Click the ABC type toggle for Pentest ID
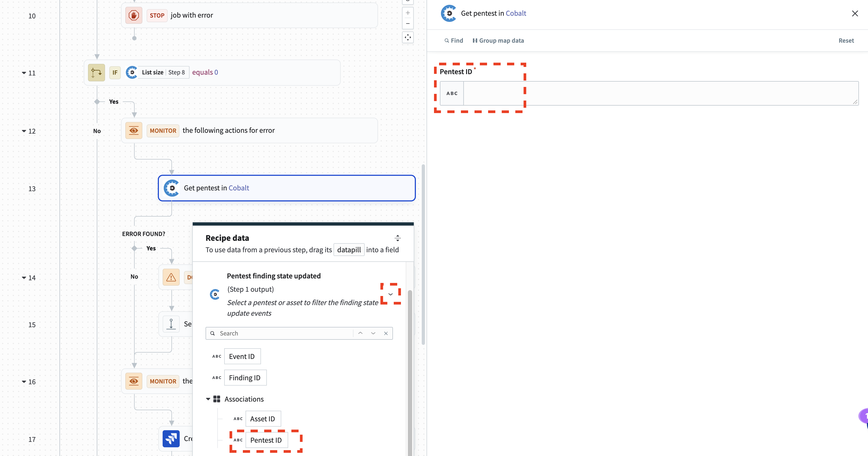 tap(452, 93)
